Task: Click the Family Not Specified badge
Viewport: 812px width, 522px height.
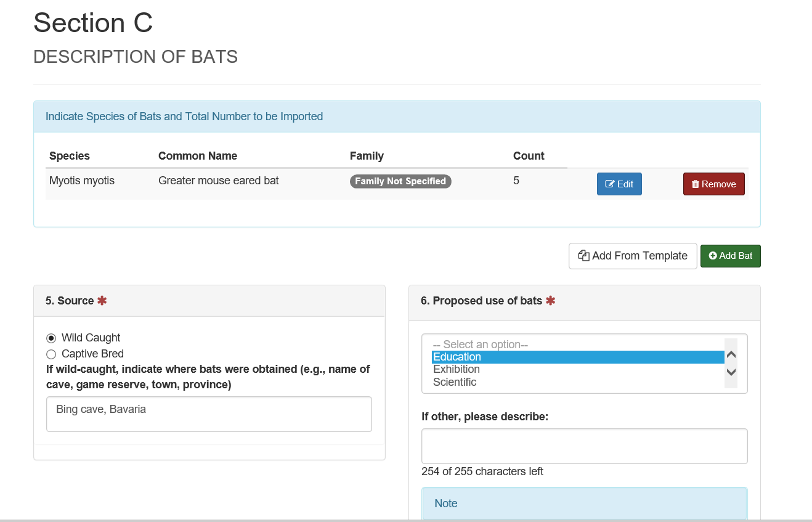Action: pos(400,181)
